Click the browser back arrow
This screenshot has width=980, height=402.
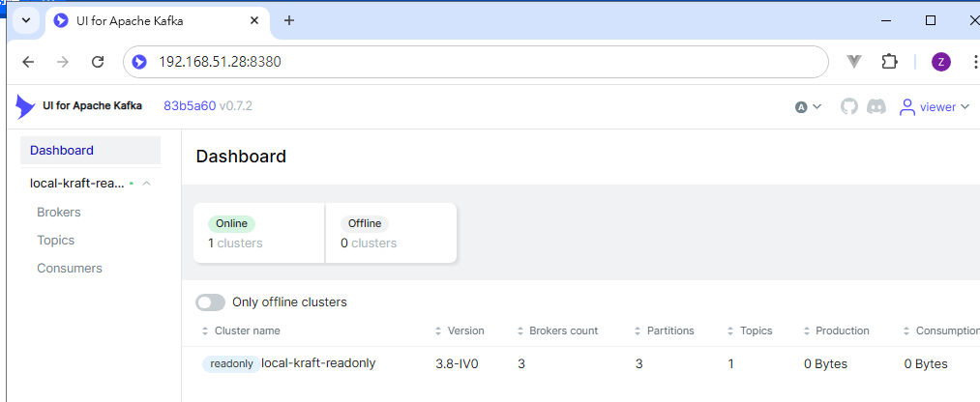(28, 62)
